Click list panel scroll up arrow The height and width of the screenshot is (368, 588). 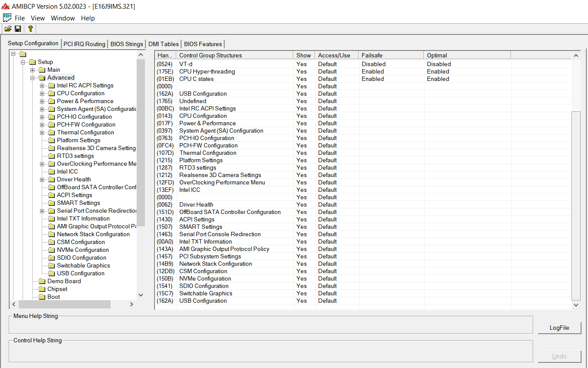coord(576,55)
